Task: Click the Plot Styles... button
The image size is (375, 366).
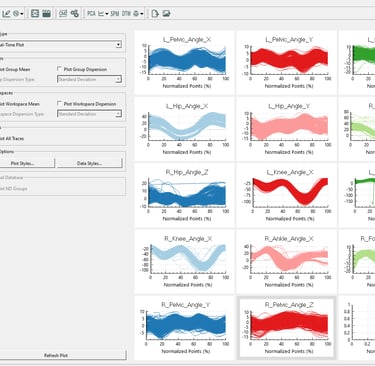Action: [27, 163]
